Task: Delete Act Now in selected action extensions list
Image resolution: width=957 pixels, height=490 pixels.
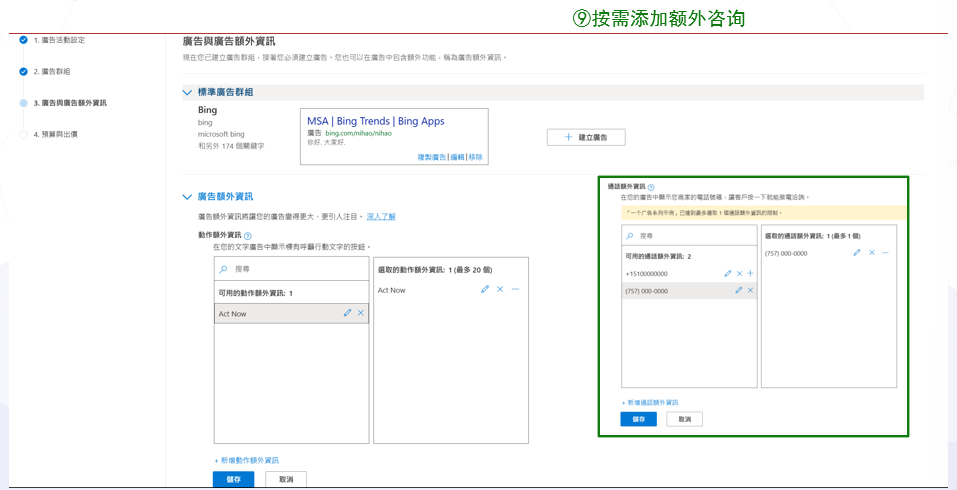Action: pyautogui.click(x=500, y=289)
